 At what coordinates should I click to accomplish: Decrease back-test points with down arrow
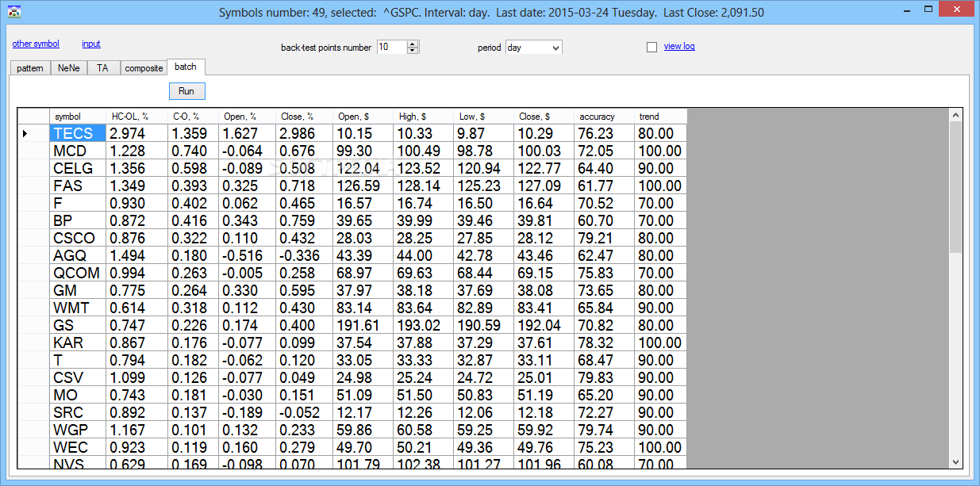point(413,51)
